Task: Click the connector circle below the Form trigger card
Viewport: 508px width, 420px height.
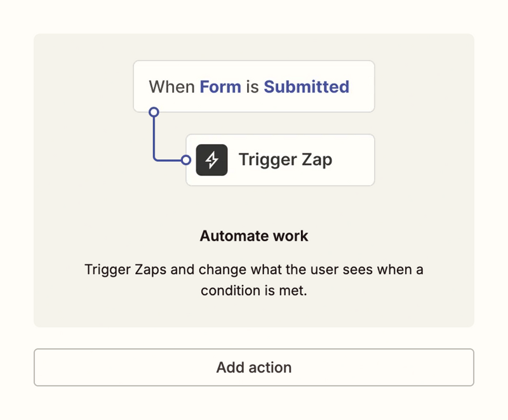Action: tap(154, 111)
